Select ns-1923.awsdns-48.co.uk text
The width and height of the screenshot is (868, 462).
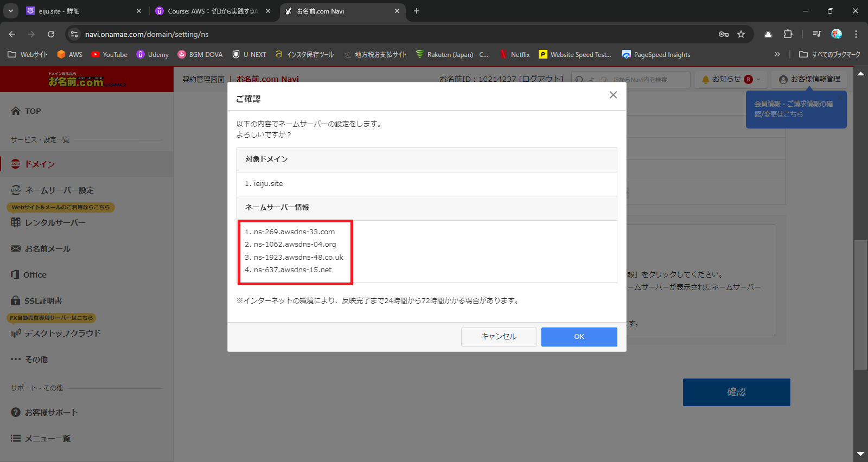(x=298, y=258)
